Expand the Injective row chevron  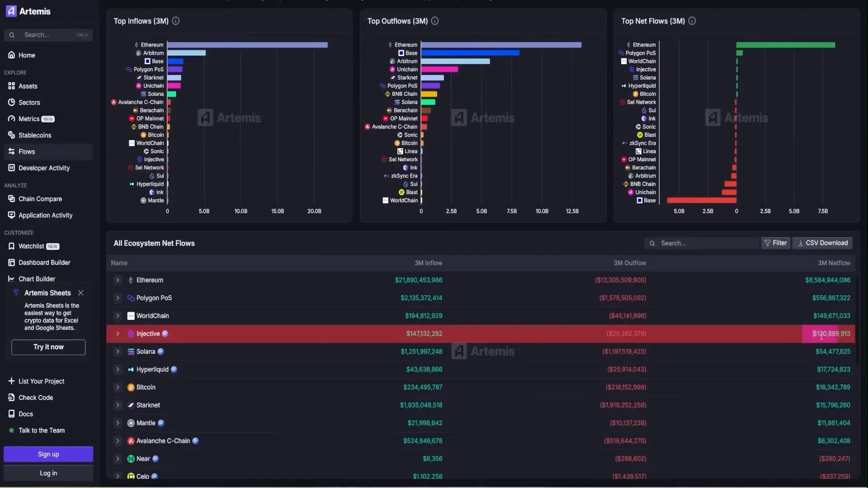(x=118, y=333)
